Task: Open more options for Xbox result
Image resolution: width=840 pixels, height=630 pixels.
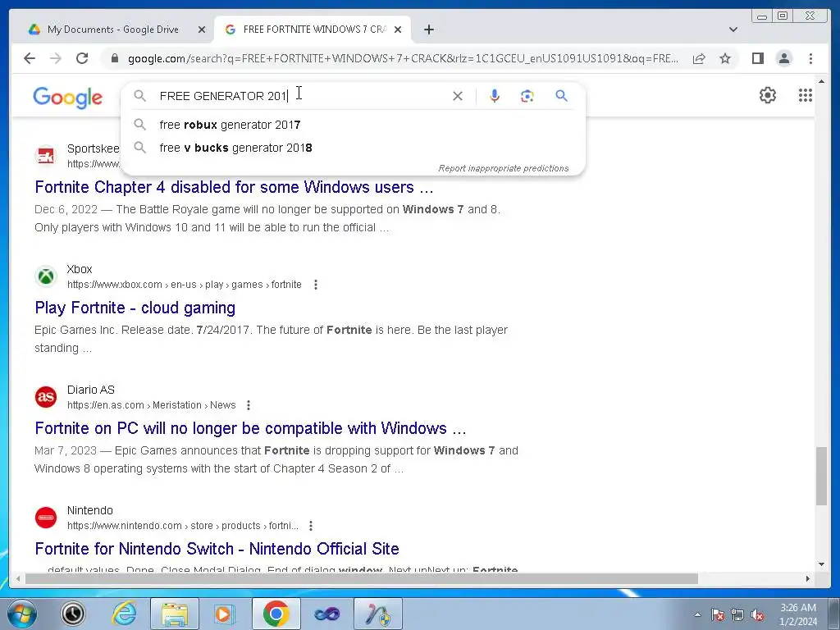Action: coord(316,285)
